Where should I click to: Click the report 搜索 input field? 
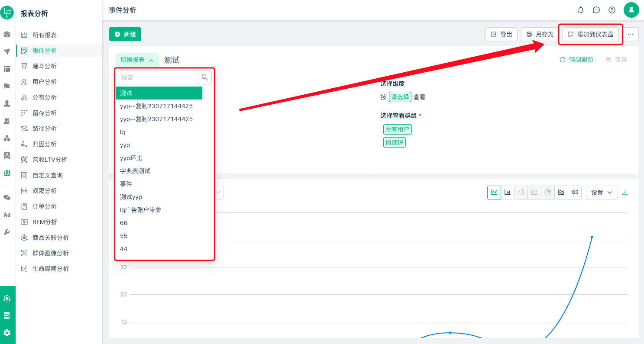[158, 77]
